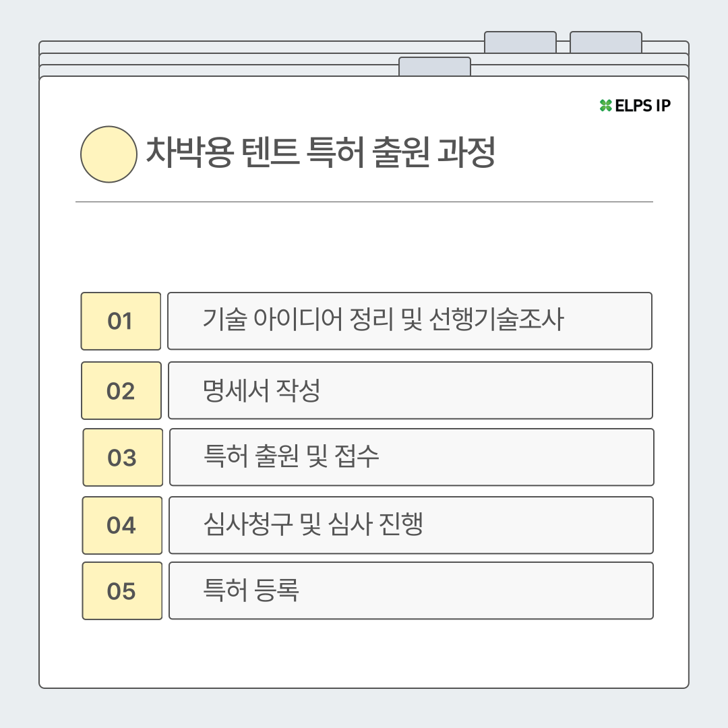The image size is (728, 728).
Task: Click the yellow 02 number box
Action: (121, 390)
